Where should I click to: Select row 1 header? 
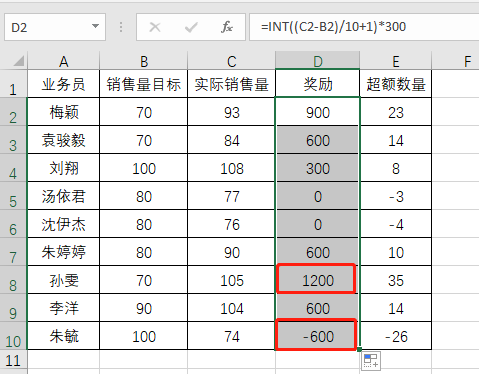[13, 83]
